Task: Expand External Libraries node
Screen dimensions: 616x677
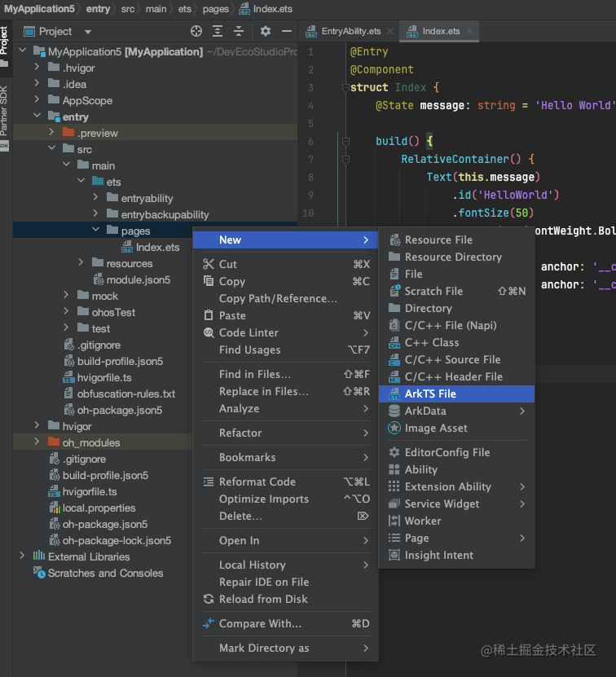Action: pos(23,556)
